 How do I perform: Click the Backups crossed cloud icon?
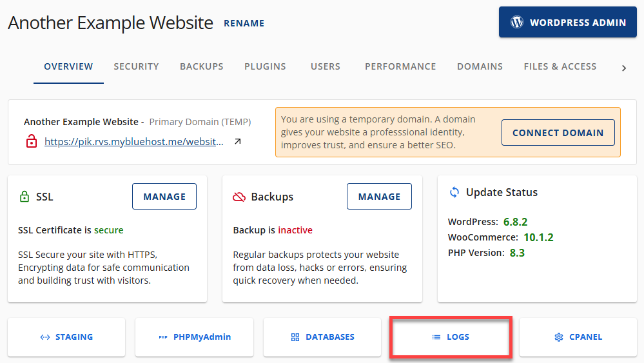[239, 197]
